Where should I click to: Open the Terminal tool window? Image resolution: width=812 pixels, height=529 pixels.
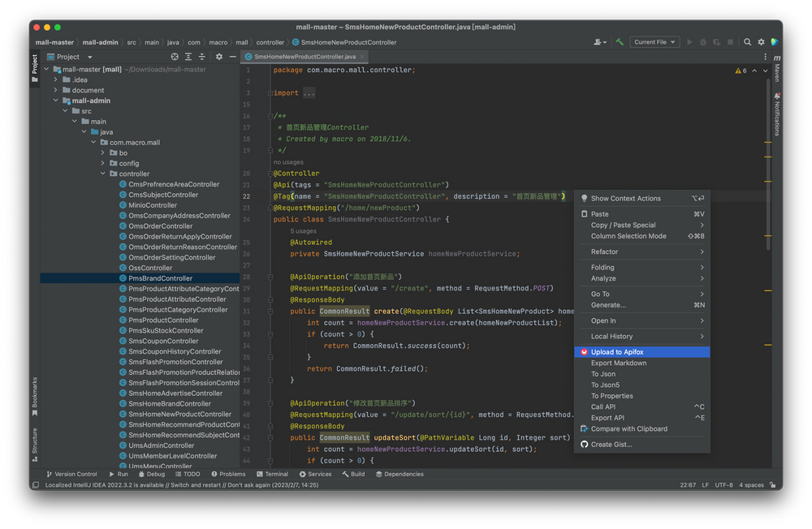273,474
